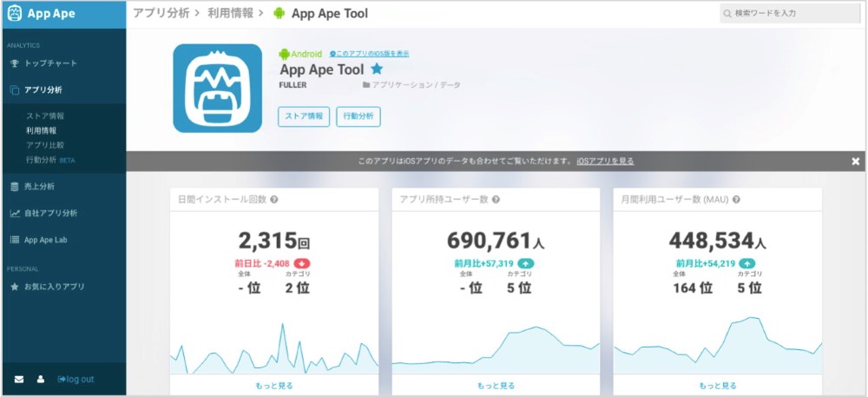Viewport: 868px width, 397px height.
Task: Click このアプリのiOS版を表示 link
Action: tap(369, 54)
